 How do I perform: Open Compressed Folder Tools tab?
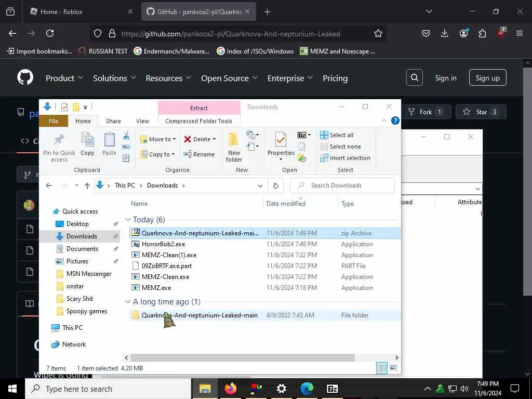click(x=199, y=121)
